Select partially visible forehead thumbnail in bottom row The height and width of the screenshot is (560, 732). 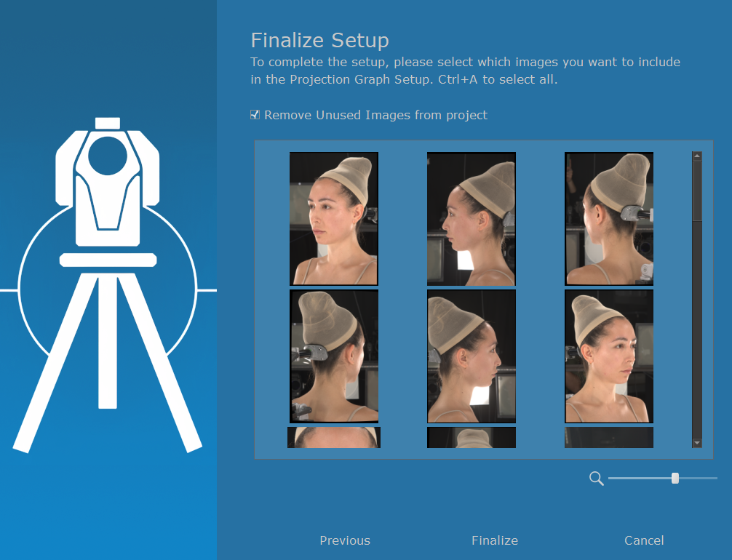(334, 437)
